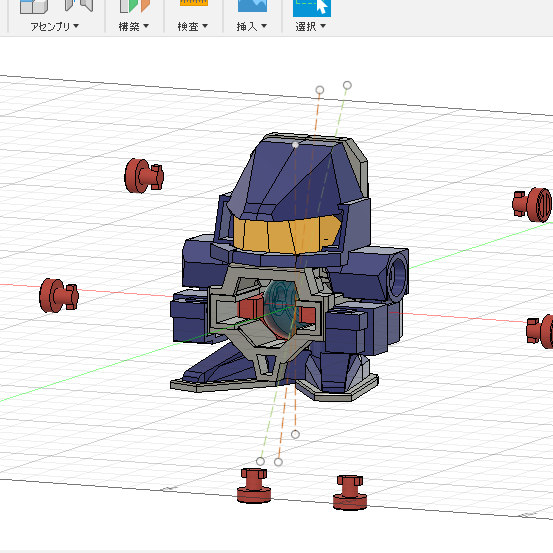Click the inspect measure ruler icon
This screenshot has height=553, width=553.
coord(194,3)
